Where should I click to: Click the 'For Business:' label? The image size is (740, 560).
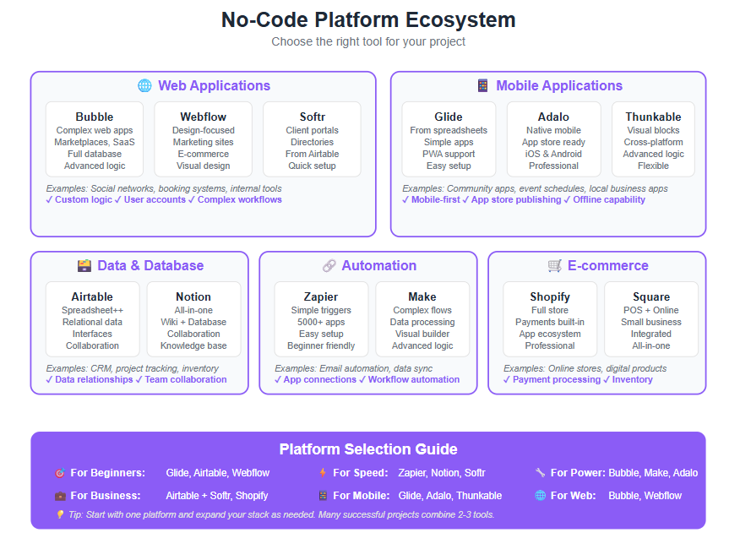[106, 496]
